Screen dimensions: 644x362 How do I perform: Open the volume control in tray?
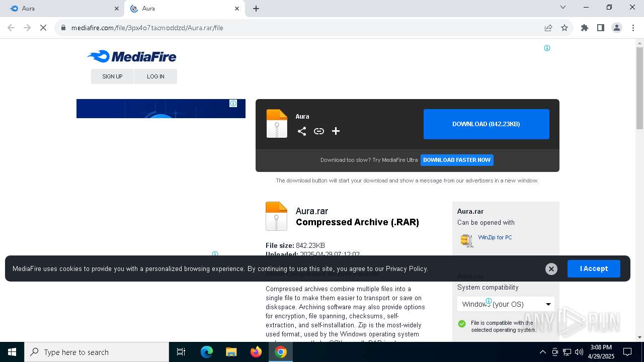(x=579, y=352)
